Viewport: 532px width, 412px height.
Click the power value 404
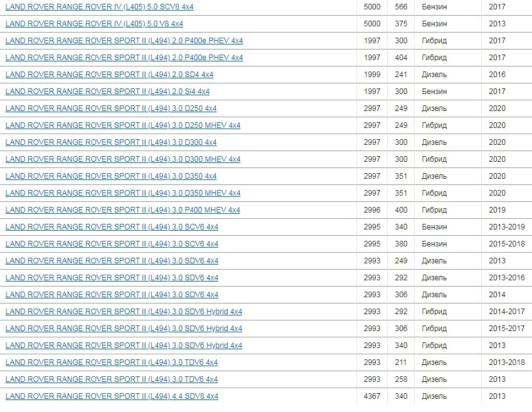(x=401, y=58)
